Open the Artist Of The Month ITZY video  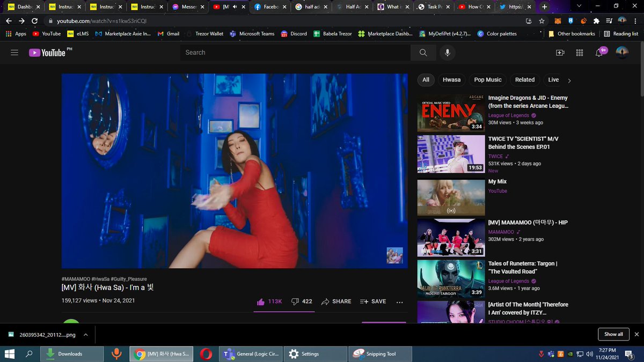(451, 312)
